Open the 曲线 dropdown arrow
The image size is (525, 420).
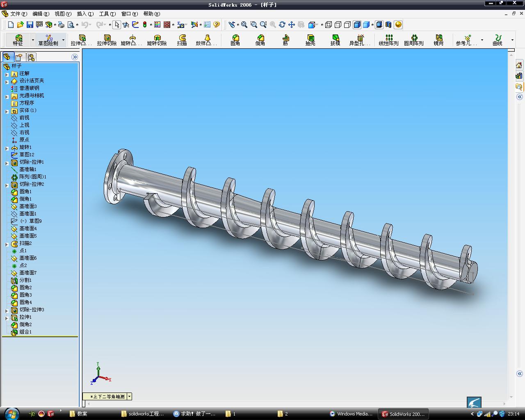(x=512, y=40)
